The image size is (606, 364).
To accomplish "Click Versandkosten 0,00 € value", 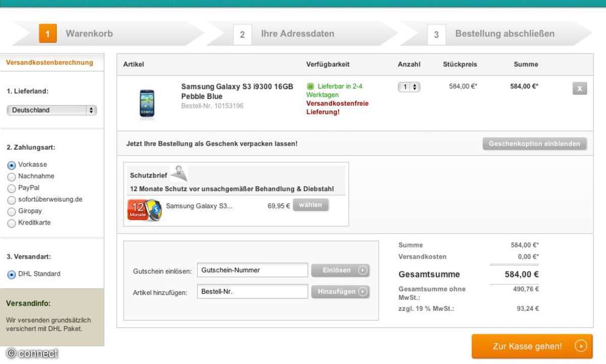I will click(x=528, y=257).
